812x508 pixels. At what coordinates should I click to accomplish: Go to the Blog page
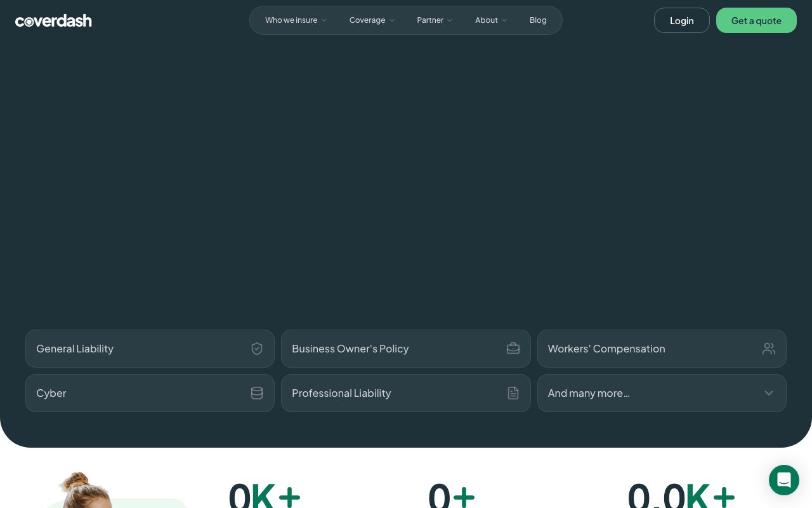pos(538,20)
